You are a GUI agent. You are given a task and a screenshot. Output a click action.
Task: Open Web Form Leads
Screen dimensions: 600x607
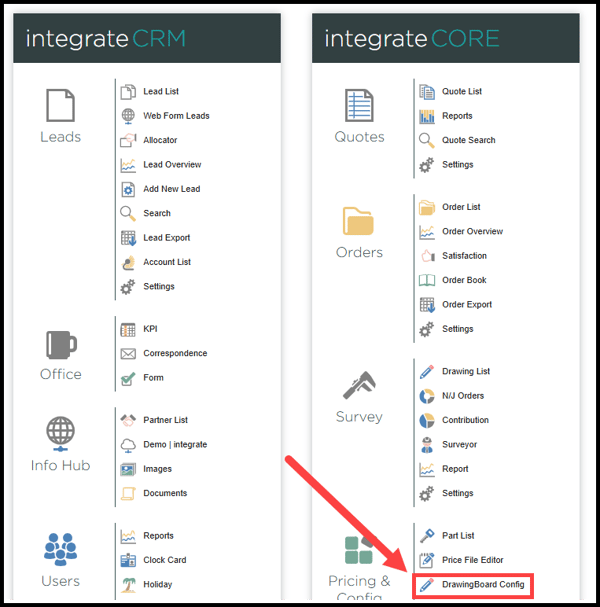pyautogui.click(x=176, y=116)
